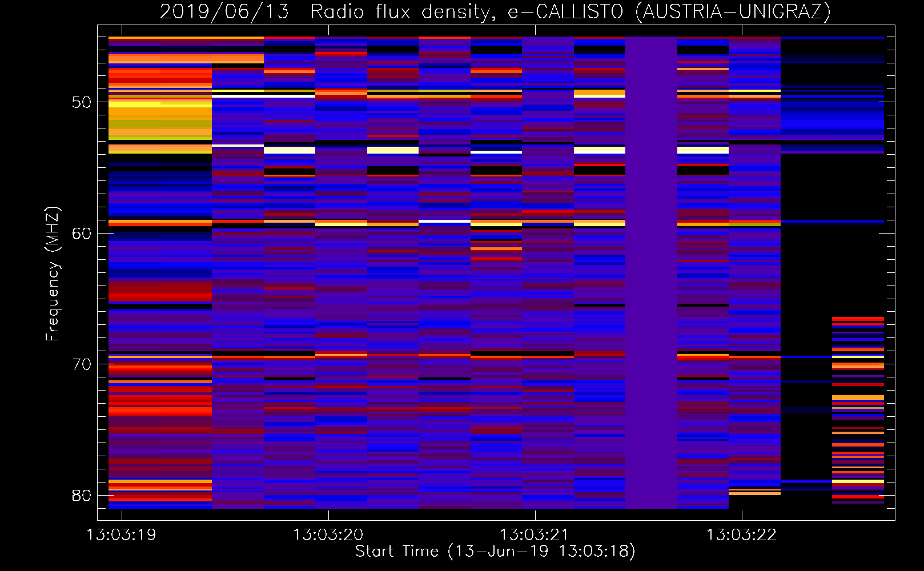This screenshot has width=924, height=571.
Task: Select the '13:03:19' time tick label
Action: [x=121, y=534]
